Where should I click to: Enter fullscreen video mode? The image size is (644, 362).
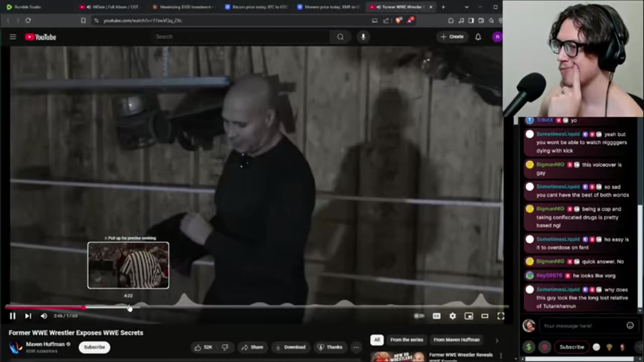(x=501, y=316)
